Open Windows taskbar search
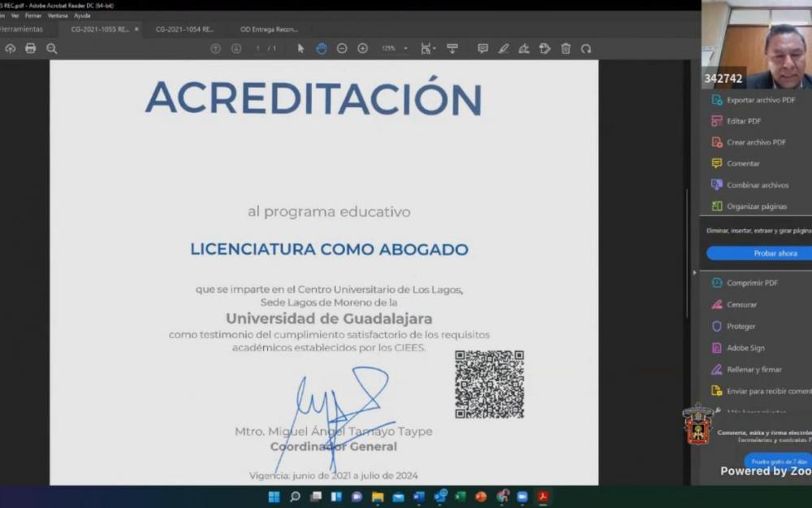The height and width of the screenshot is (508, 812). pyautogui.click(x=295, y=497)
